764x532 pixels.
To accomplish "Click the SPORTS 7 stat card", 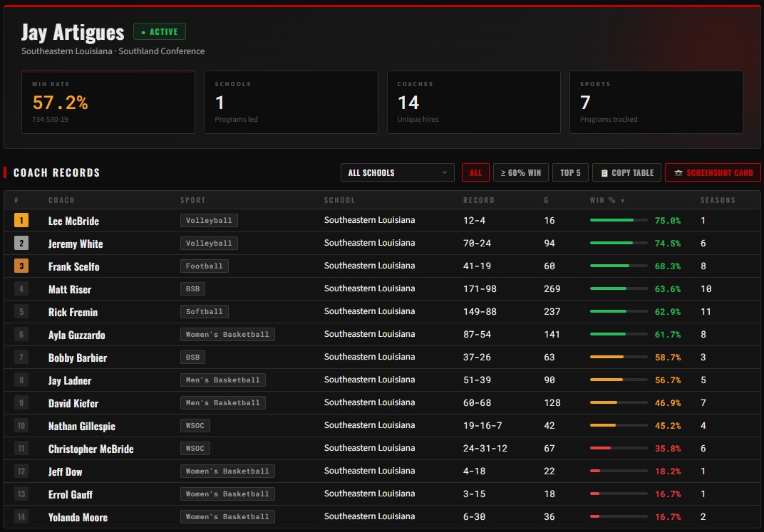I will click(656, 103).
